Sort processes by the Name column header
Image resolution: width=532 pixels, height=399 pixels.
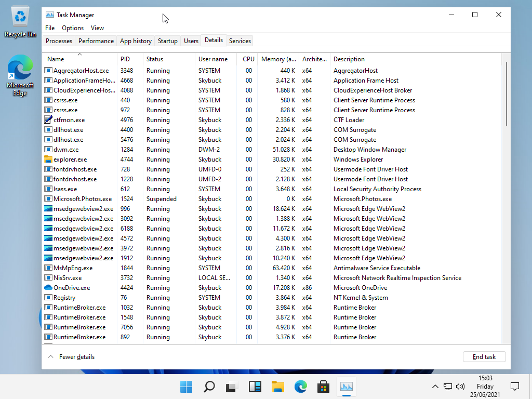coord(56,59)
